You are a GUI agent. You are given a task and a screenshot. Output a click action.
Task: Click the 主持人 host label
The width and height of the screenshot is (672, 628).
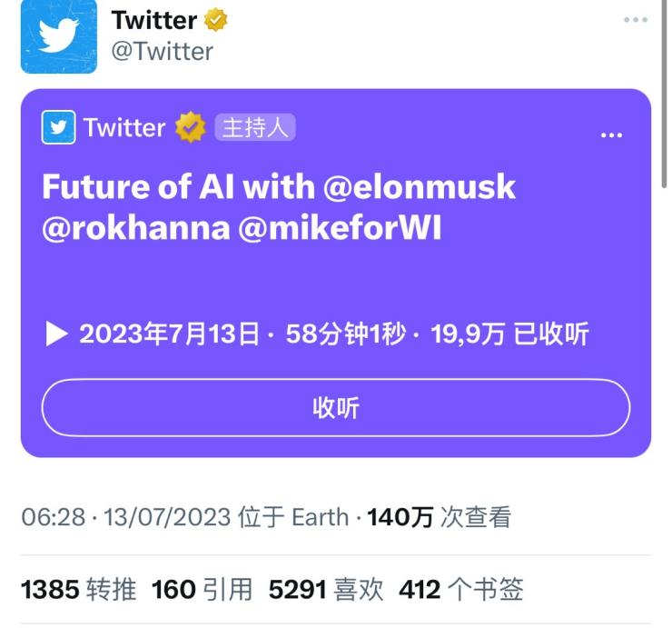point(255,127)
